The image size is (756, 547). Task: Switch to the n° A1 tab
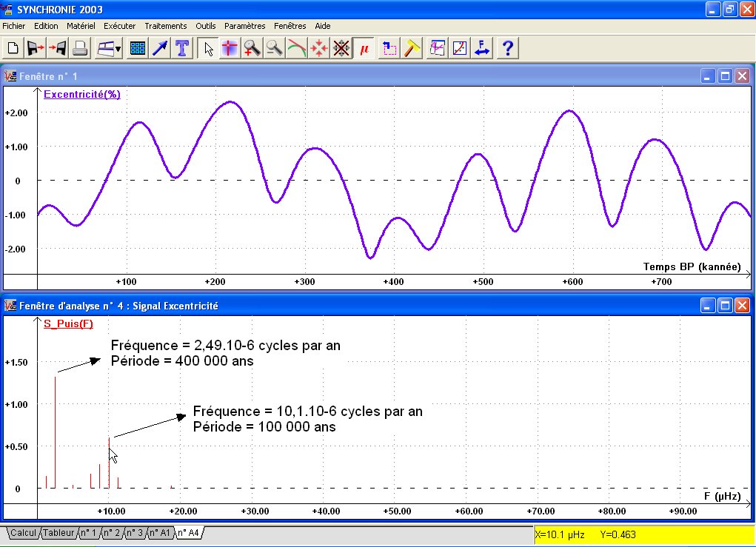pos(160,533)
